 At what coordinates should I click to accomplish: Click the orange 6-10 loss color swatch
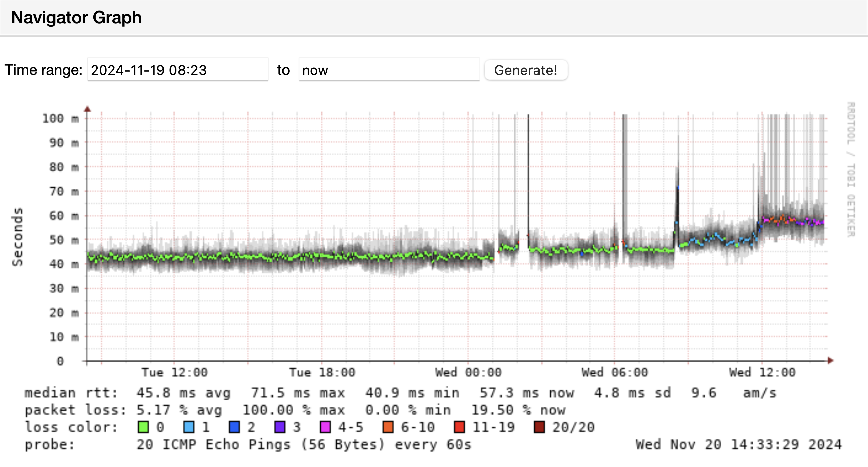pos(388,427)
